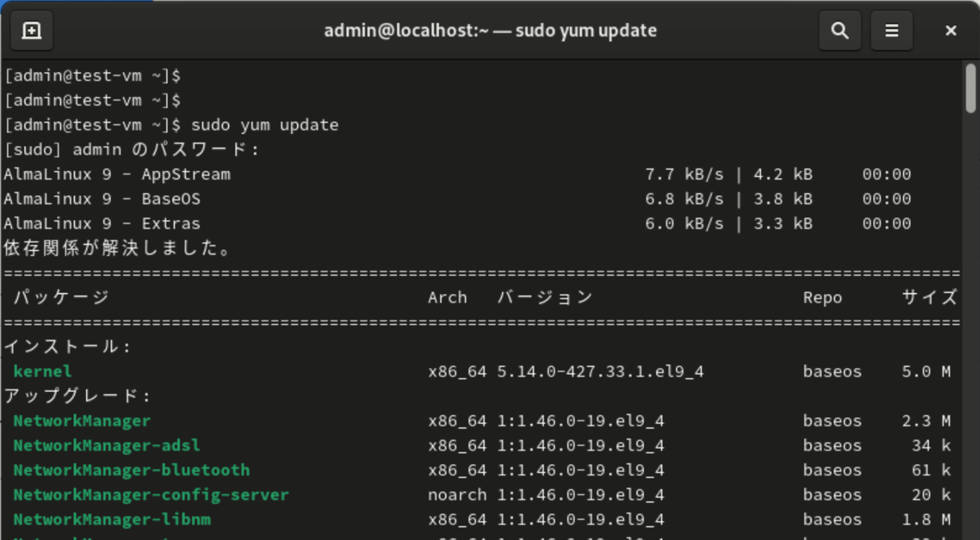The height and width of the screenshot is (540, 980).
Task: Click the window title text
Action: click(490, 30)
